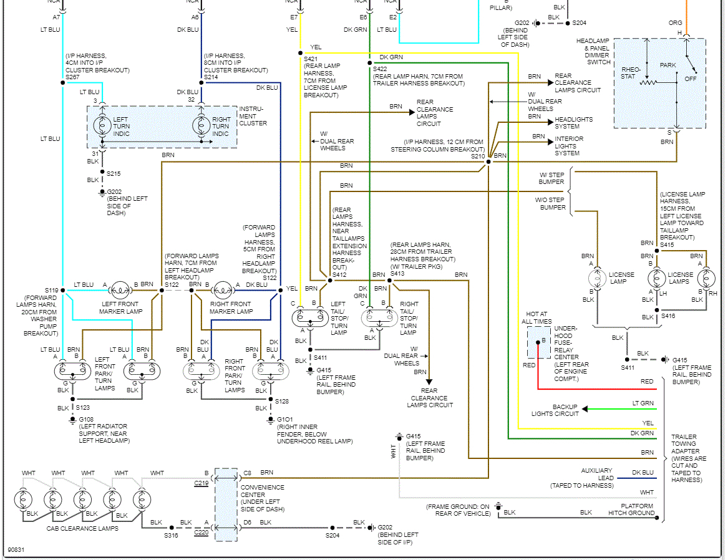Select the A7 connector pin label
Image resolution: width=728 pixels, height=560 pixels.
(56, 17)
